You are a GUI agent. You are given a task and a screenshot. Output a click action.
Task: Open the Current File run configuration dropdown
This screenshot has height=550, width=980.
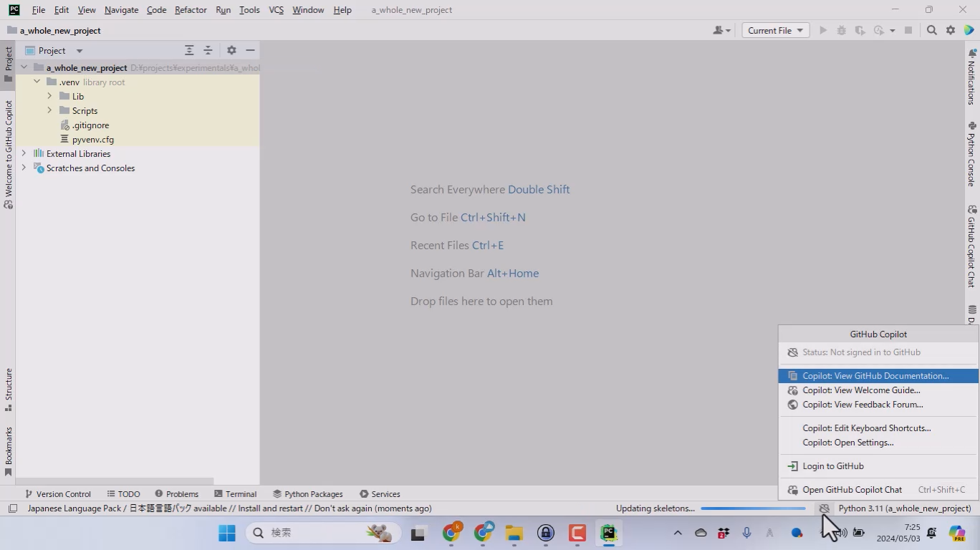click(775, 30)
